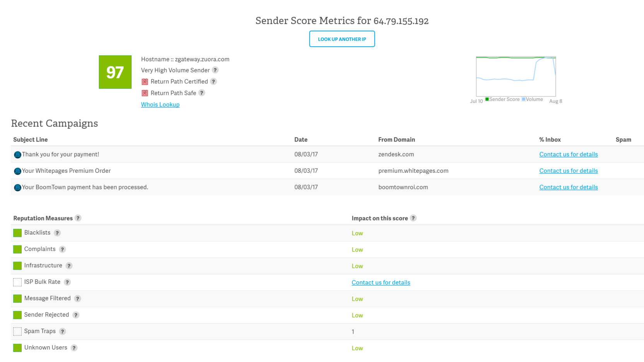Click the Return Path Certified red X icon
The image size is (644, 362).
pos(145,82)
